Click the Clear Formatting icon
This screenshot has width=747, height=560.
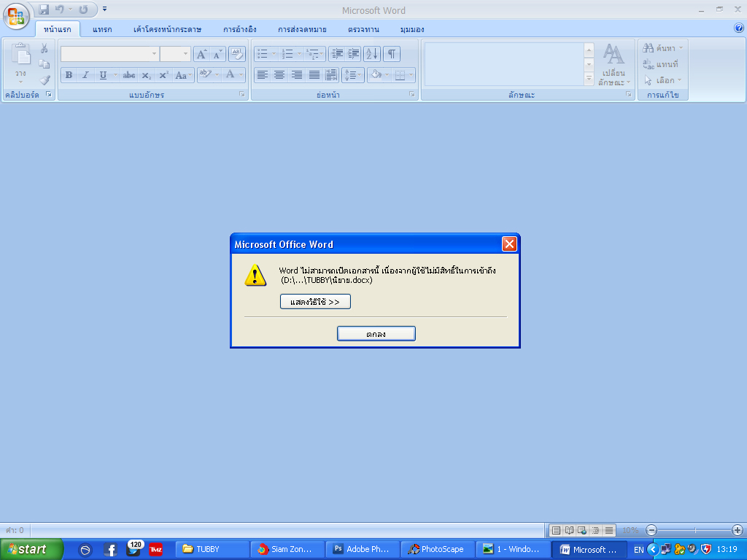tap(237, 54)
